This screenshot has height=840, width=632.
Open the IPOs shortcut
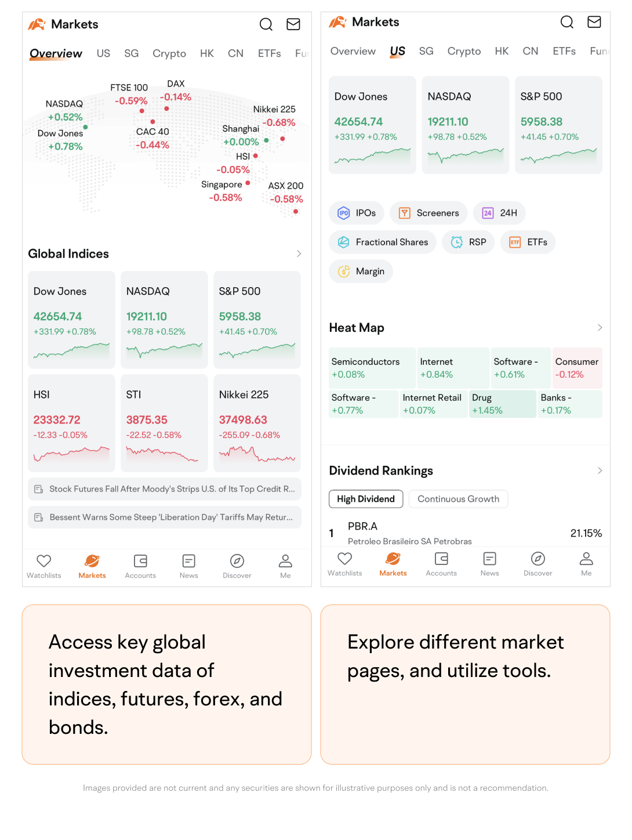pyautogui.click(x=357, y=213)
